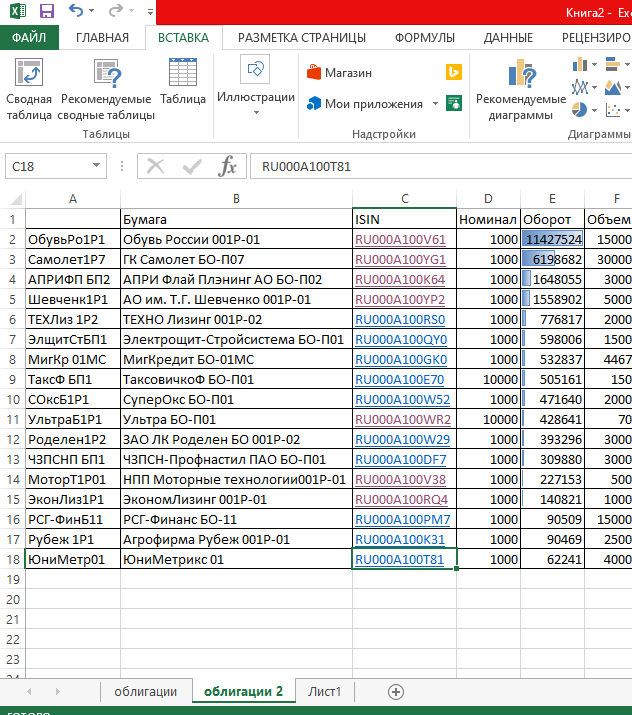Open the Quick Access Toolbar customize menu

(x=150, y=11)
